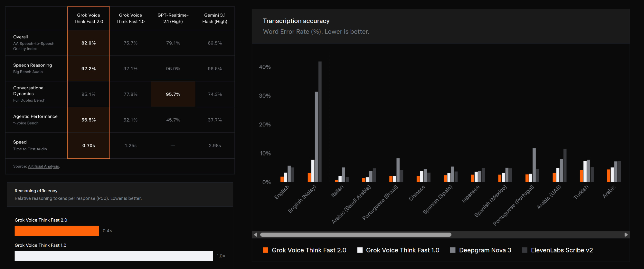Screen dimensions: 644x269
Task: Click the Arabic (Saudi Arabia) axis label
Action: [x=351, y=204]
